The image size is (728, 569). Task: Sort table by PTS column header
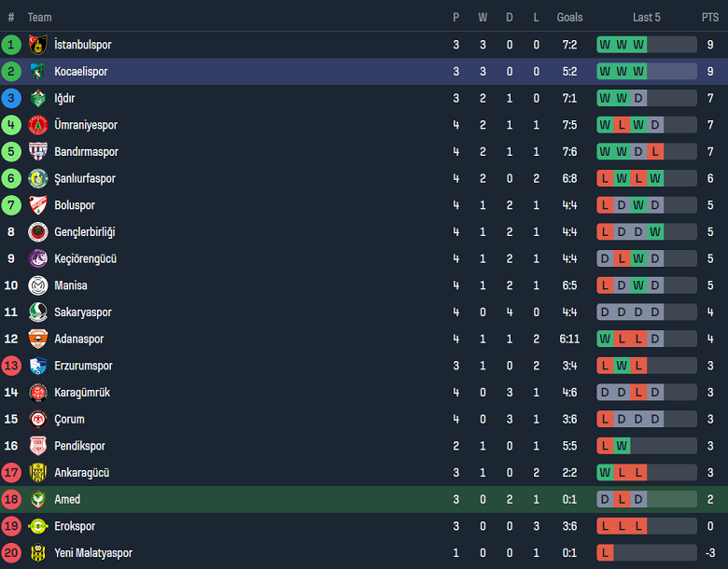(x=710, y=18)
